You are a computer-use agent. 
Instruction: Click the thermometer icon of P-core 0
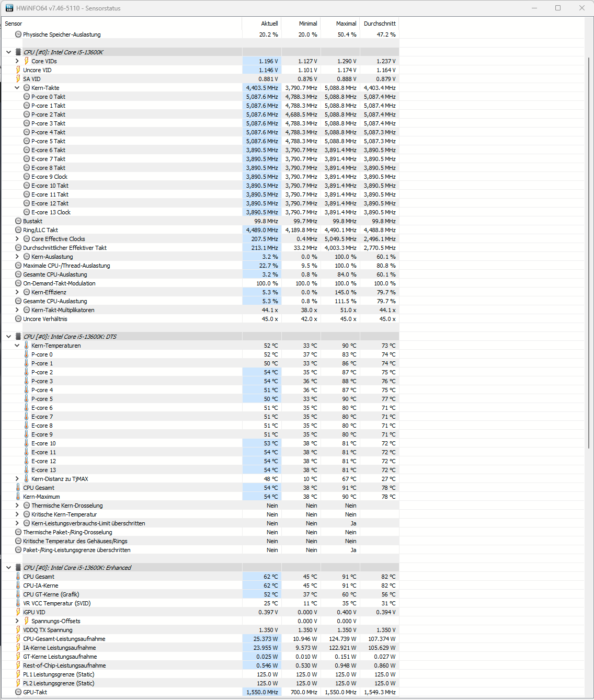coord(27,354)
